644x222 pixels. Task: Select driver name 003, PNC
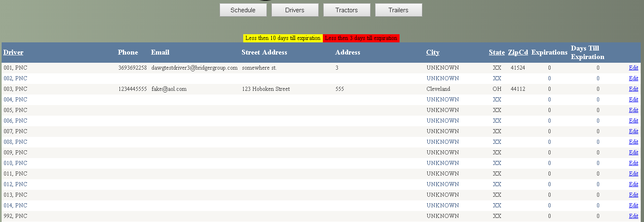point(16,89)
